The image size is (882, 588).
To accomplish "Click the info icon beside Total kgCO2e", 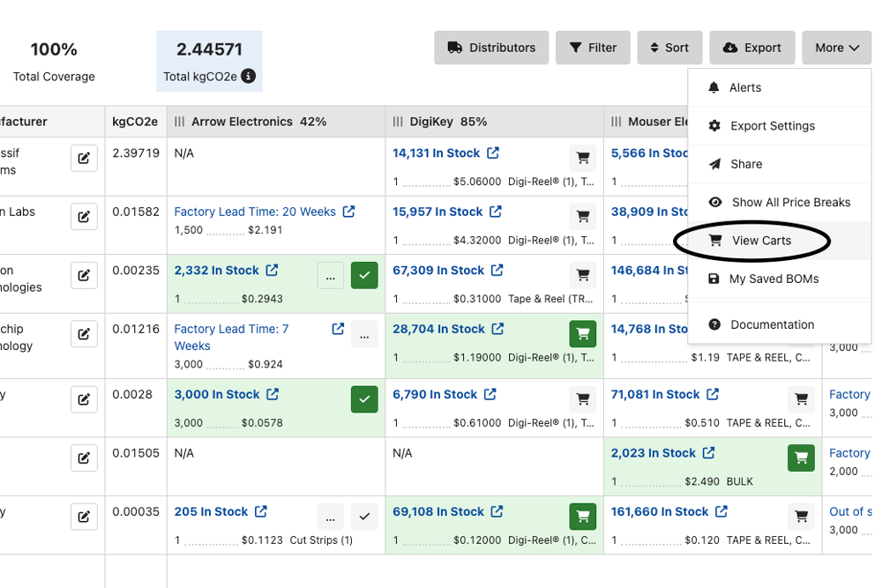I will click(x=249, y=77).
